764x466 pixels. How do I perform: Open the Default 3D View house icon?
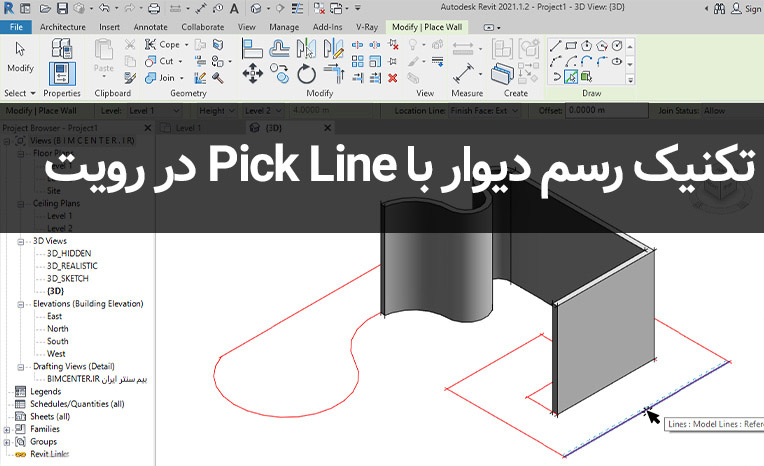[256, 8]
